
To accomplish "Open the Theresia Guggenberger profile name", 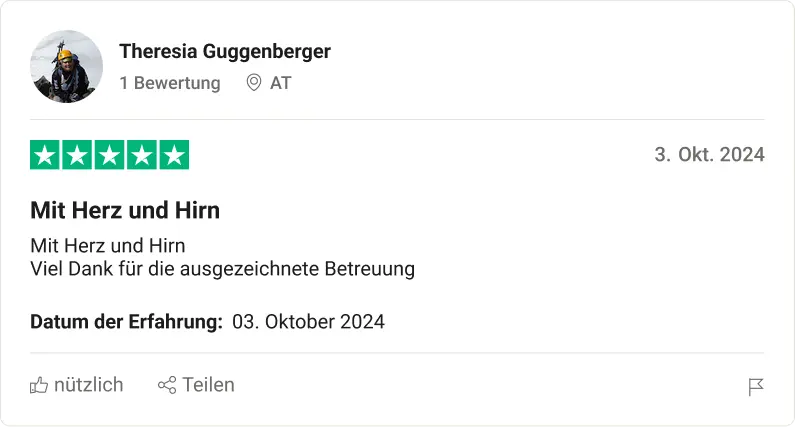I will click(225, 51).
